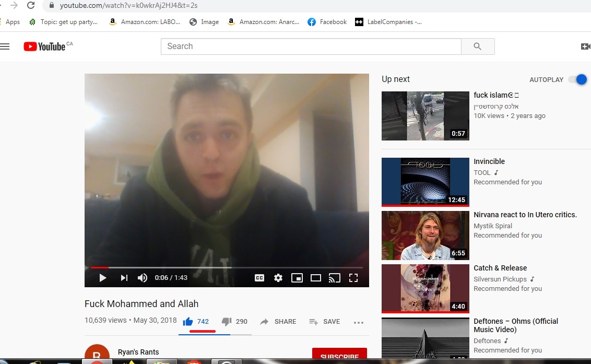Open the hamburger guide menu
This screenshot has height=364, width=591.
tap(5, 46)
